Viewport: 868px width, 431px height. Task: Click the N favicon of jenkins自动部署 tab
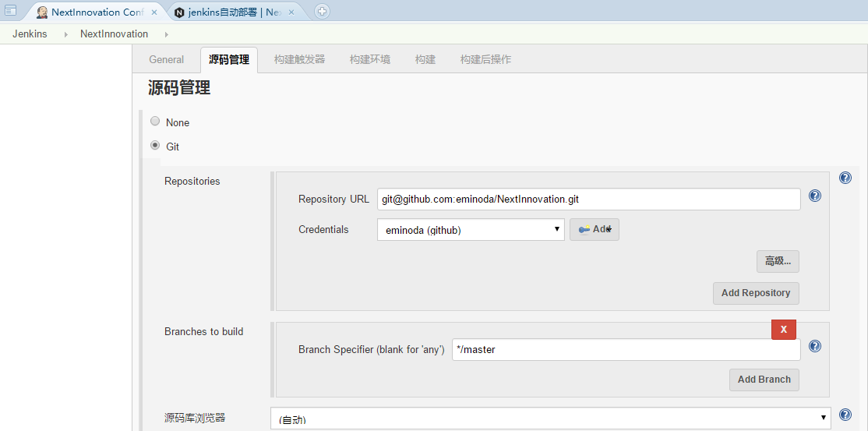tap(179, 12)
